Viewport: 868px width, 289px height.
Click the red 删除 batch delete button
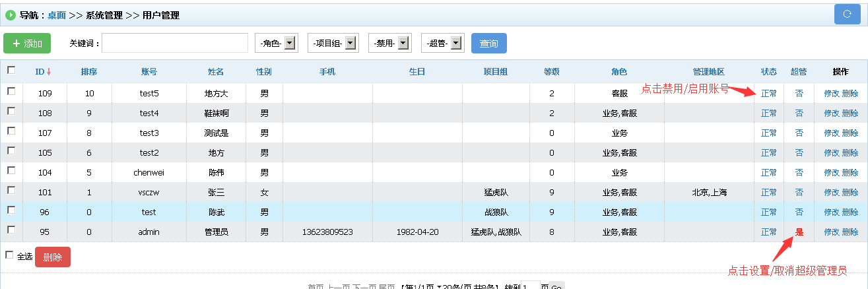tap(52, 257)
